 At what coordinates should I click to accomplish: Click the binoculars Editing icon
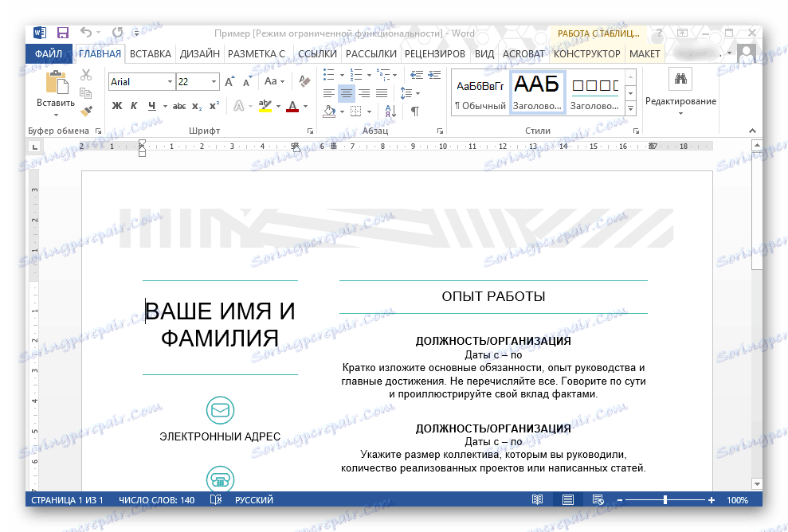tap(681, 78)
